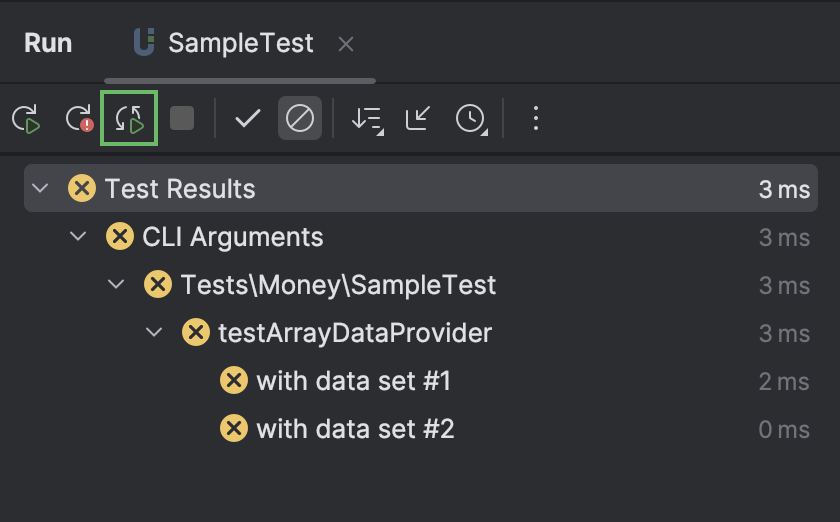Collapse the CLI Arguments node
The image size is (840, 522).
pos(78,236)
